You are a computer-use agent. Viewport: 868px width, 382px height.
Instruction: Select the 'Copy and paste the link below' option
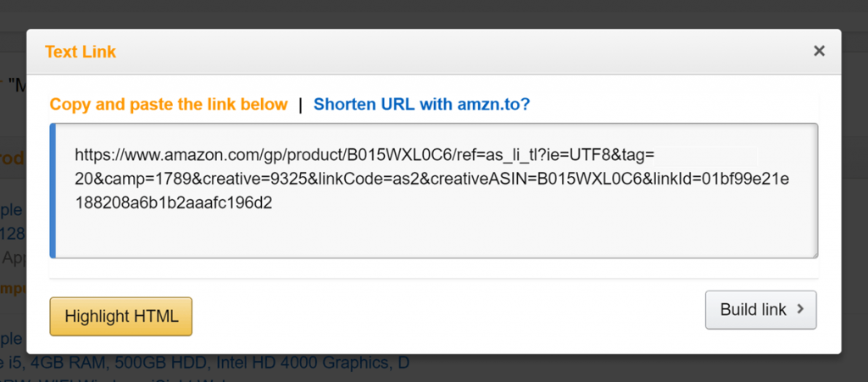[169, 105]
